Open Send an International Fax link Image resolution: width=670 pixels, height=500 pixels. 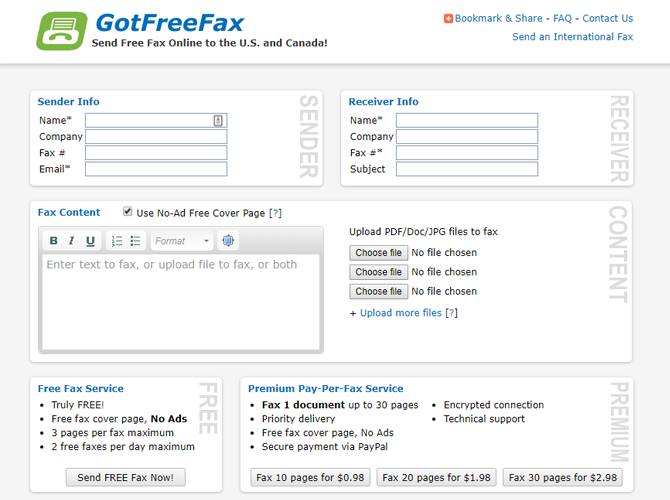coord(573,37)
